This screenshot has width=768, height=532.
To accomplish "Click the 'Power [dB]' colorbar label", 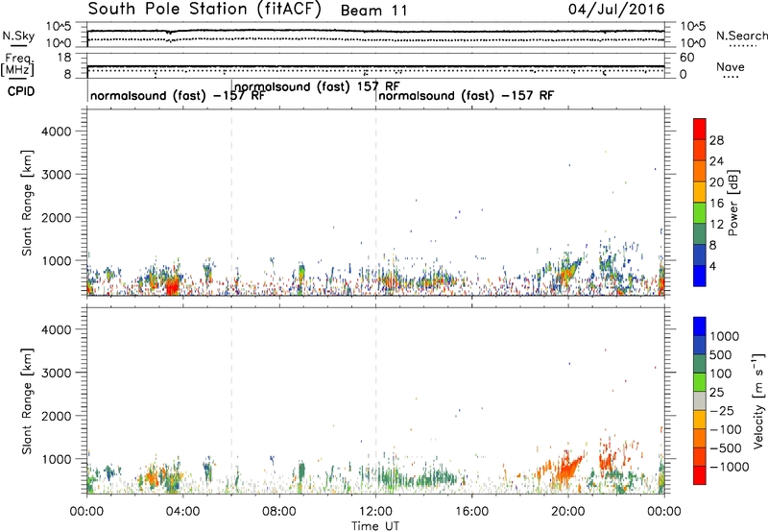I will tap(732, 203).
